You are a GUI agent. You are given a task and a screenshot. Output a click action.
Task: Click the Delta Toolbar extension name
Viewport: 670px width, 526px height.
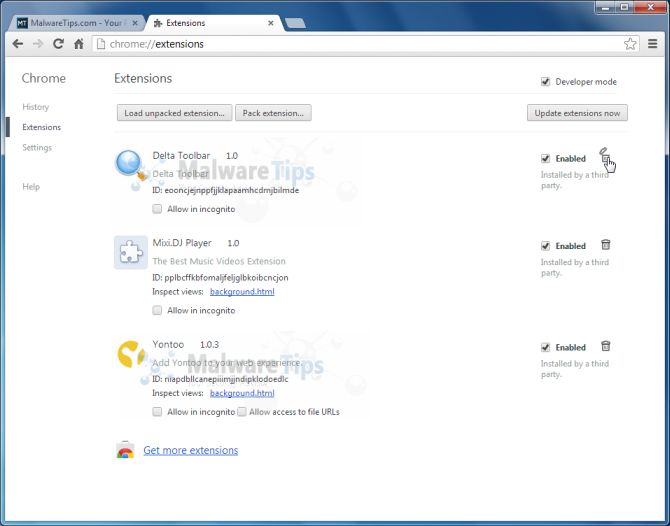181,156
